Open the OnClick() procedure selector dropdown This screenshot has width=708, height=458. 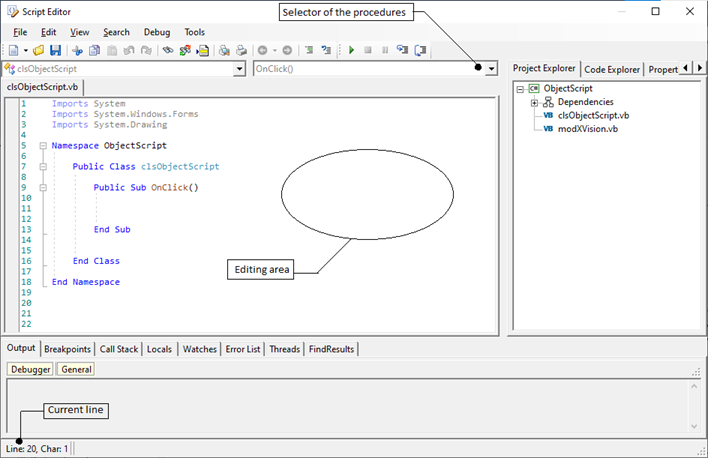(492, 69)
